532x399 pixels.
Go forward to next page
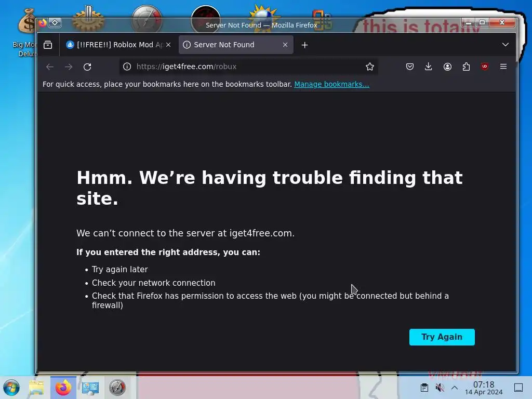pos(69,67)
